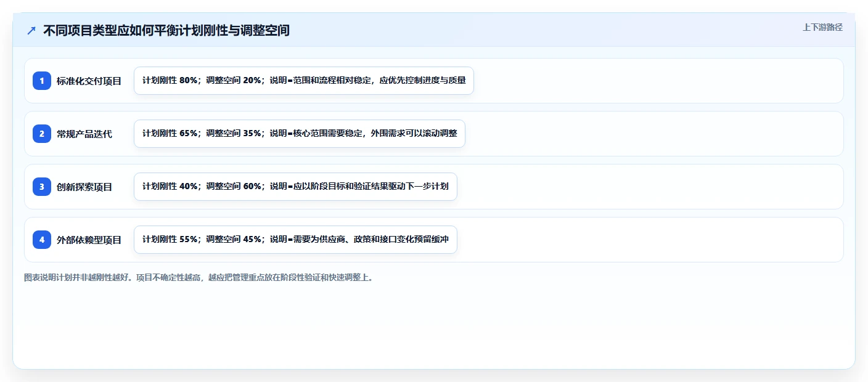Select the 创新探索项目 row label
Viewport: 868px width, 382px height.
pos(84,187)
